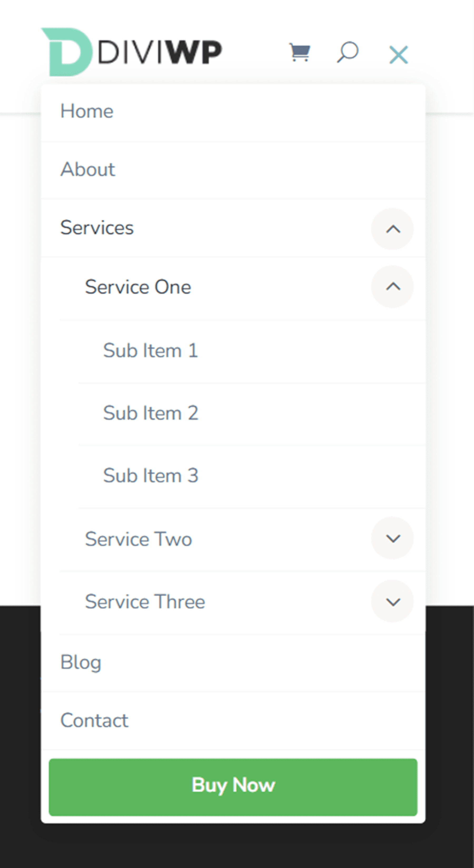The height and width of the screenshot is (868, 474).
Task: Select the Services menu label
Action: click(x=97, y=228)
